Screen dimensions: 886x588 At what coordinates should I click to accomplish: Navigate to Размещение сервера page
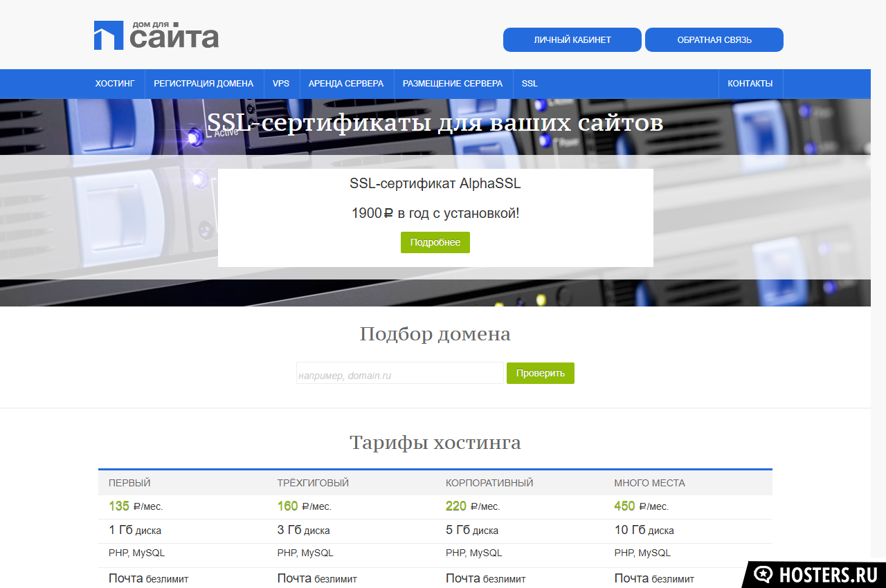click(453, 84)
